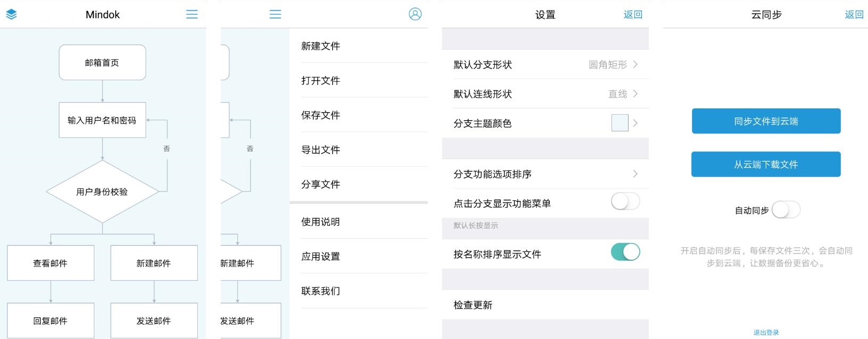Screen dimensions: 868x339
Task: Choose 保存文件 from the menu
Action: point(358,115)
